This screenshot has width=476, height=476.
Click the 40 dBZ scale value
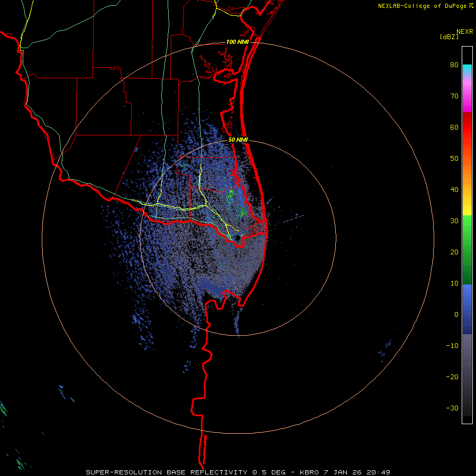[454, 190]
